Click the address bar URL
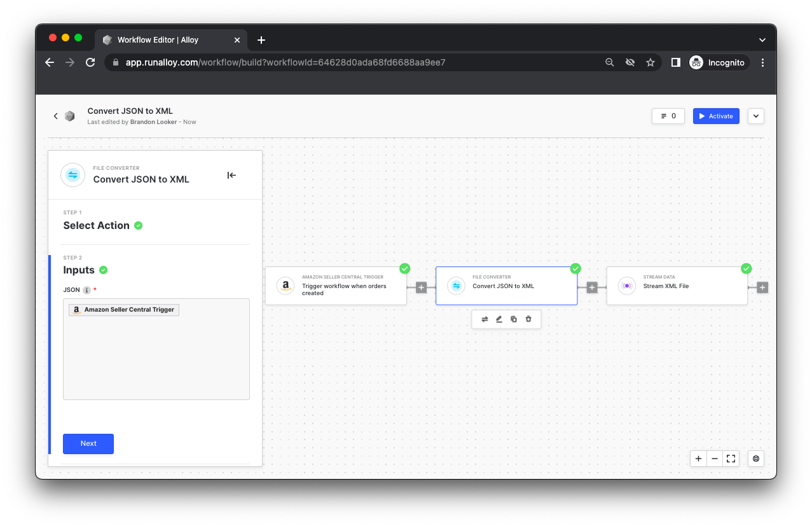The height and width of the screenshot is (526, 812). (x=286, y=62)
